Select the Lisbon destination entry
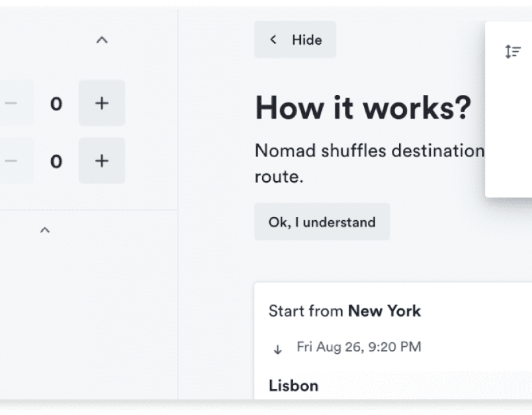The height and width of the screenshot is (415, 532). pyautogui.click(x=293, y=385)
